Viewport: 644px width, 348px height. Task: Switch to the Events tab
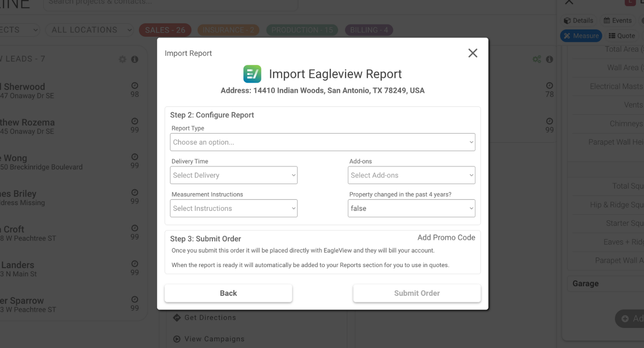(x=617, y=20)
